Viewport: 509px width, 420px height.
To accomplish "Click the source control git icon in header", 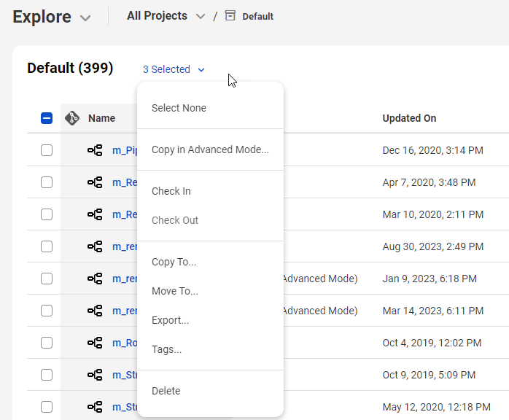I will click(72, 118).
